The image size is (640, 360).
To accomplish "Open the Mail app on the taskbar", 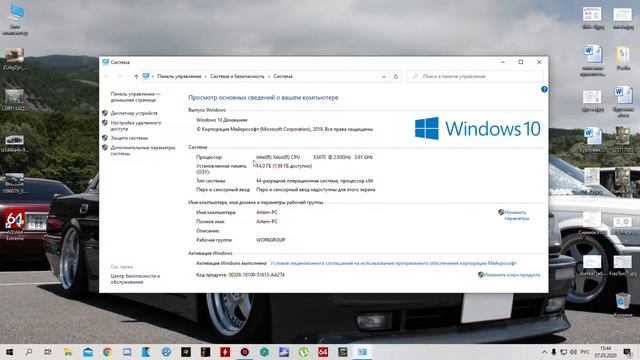I will point(88,352).
